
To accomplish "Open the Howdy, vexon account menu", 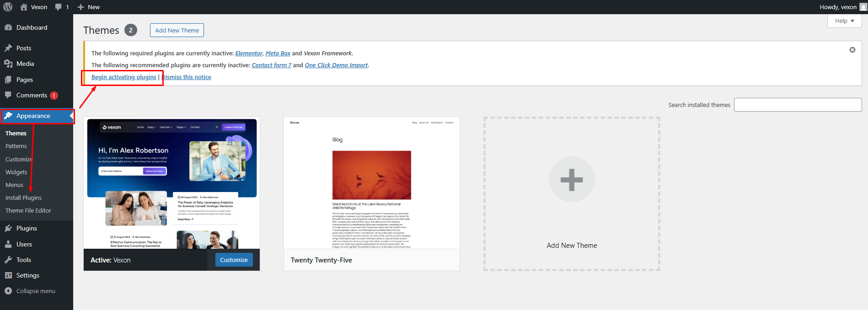I will click(x=843, y=7).
